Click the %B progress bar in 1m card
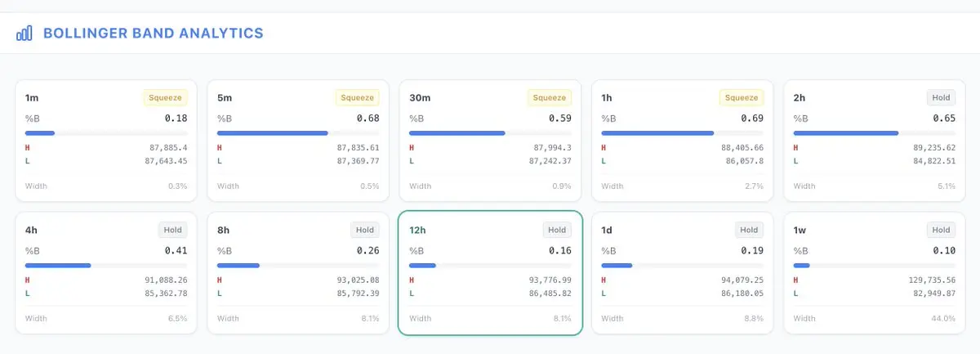This screenshot has width=980, height=354. (x=106, y=132)
